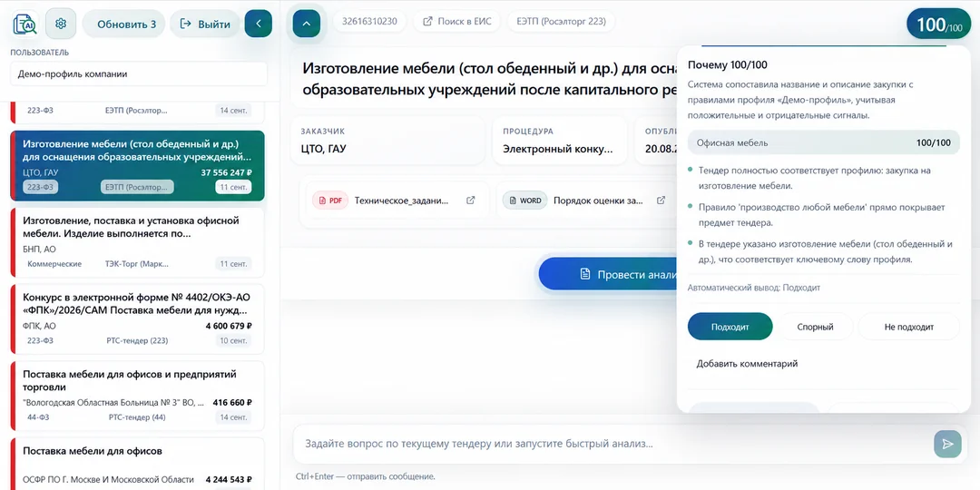The width and height of the screenshot is (980, 490).
Task: Open the ОСФР 'Поставка мебели для офисов' tender
Action: 138,464
